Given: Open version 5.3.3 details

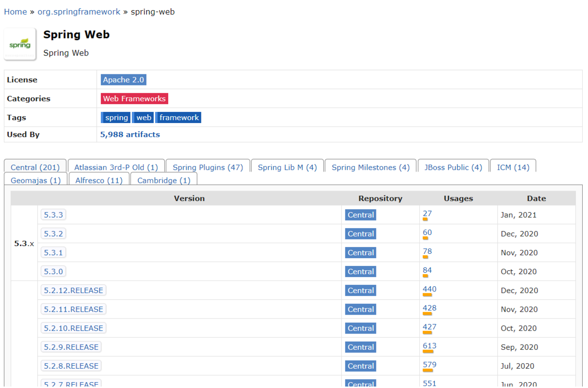Looking at the screenshot, I should pos(53,215).
